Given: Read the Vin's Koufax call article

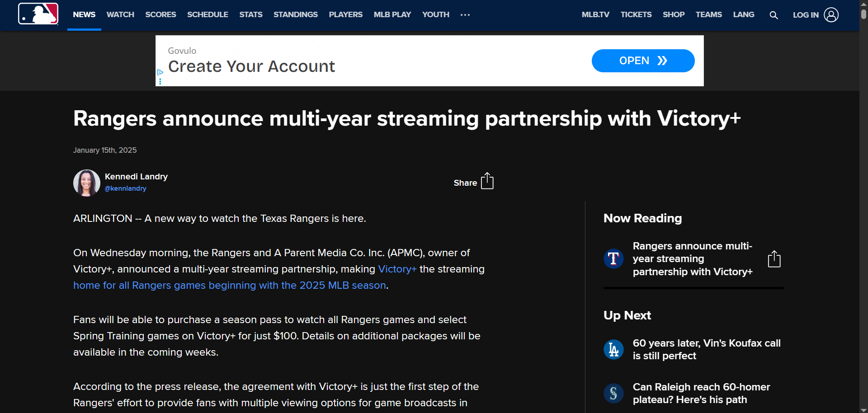Looking at the screenshot, I should pyautogui.click(x=706, y=349).
